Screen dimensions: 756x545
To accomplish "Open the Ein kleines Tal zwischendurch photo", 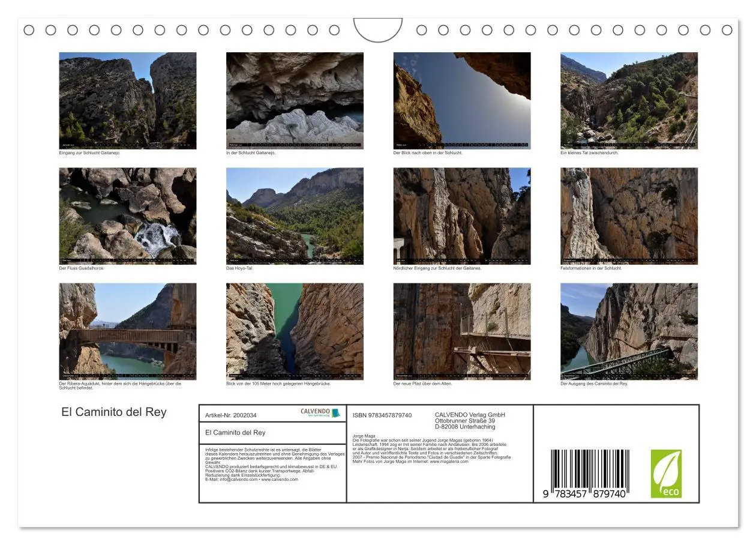I will click(629, 100).
